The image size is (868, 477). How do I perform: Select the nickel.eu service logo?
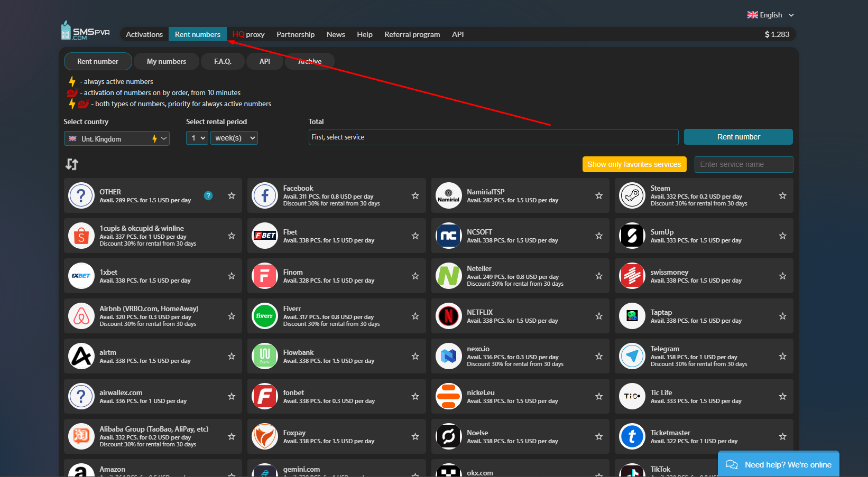(448, 396)
